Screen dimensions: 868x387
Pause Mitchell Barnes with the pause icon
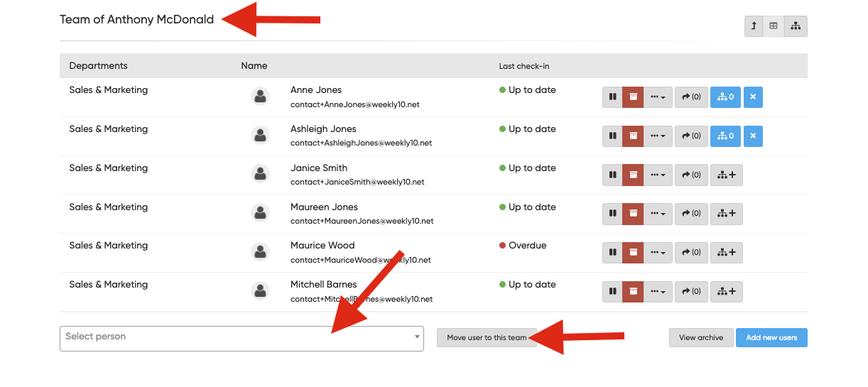click(x=612, y=291)
